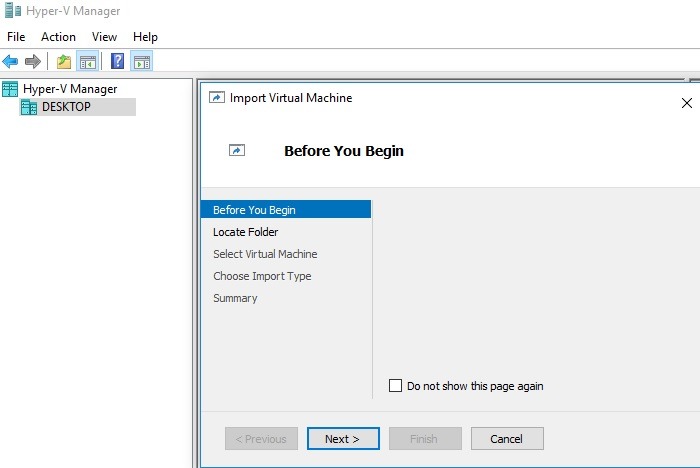Select the Locate Folder step
Viewport: 700px width, 468px height.
(x=246, y=232)
